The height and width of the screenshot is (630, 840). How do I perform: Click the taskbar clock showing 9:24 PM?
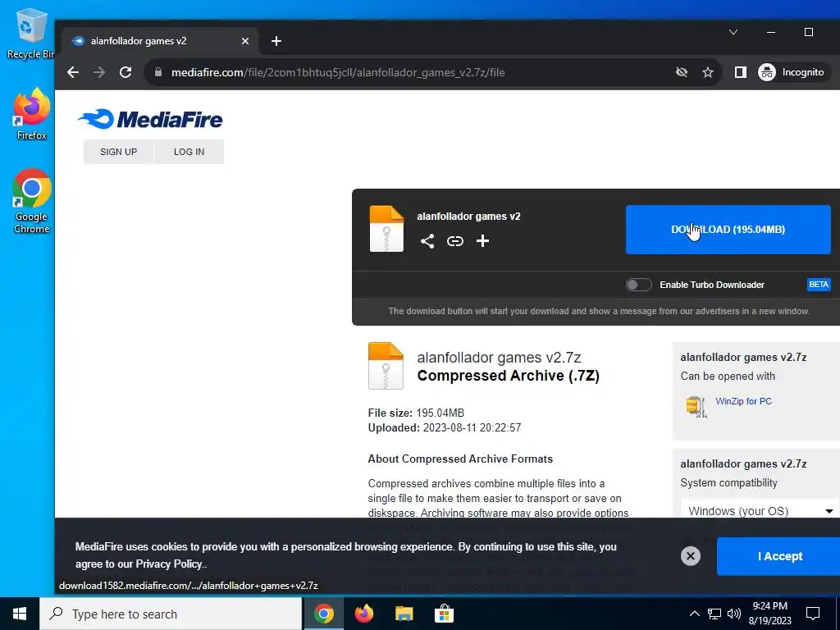click(769, 614)
